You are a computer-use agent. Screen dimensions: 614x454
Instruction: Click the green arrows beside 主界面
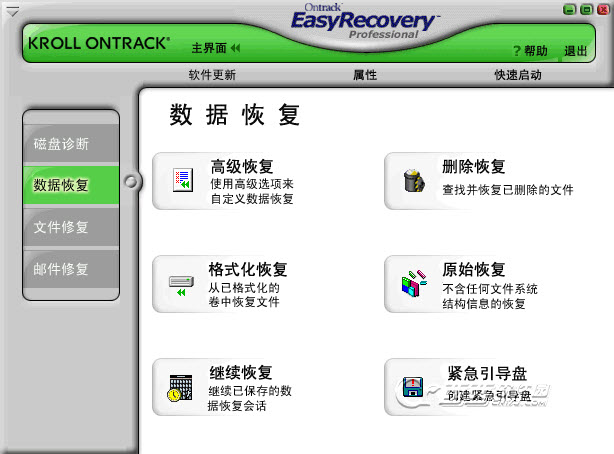pos(235,48)
